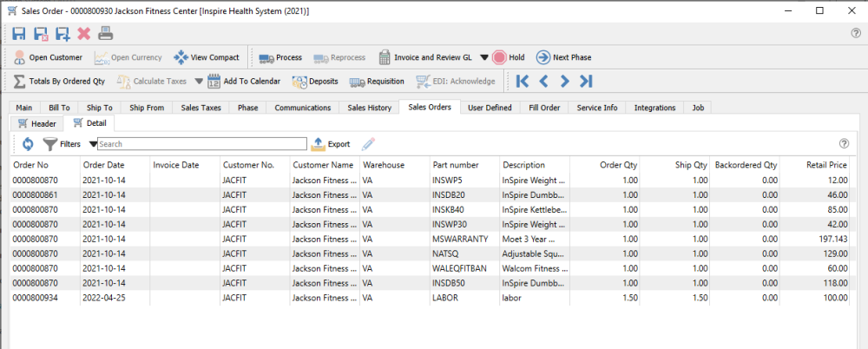This screenshot has width=868, height=349.
Task: Click the red X delete icon
Action: [84, 34]
